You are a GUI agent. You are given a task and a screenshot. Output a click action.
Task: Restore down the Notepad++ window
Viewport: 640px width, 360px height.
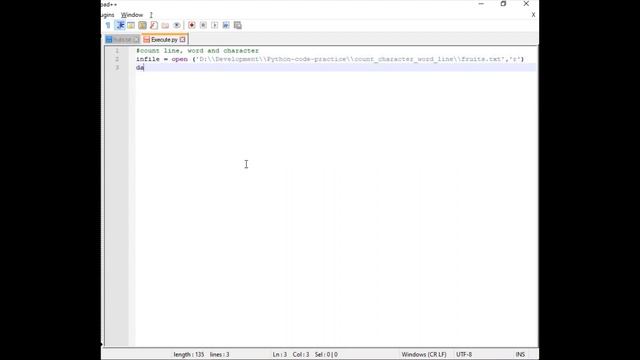(x=503, y=4)
